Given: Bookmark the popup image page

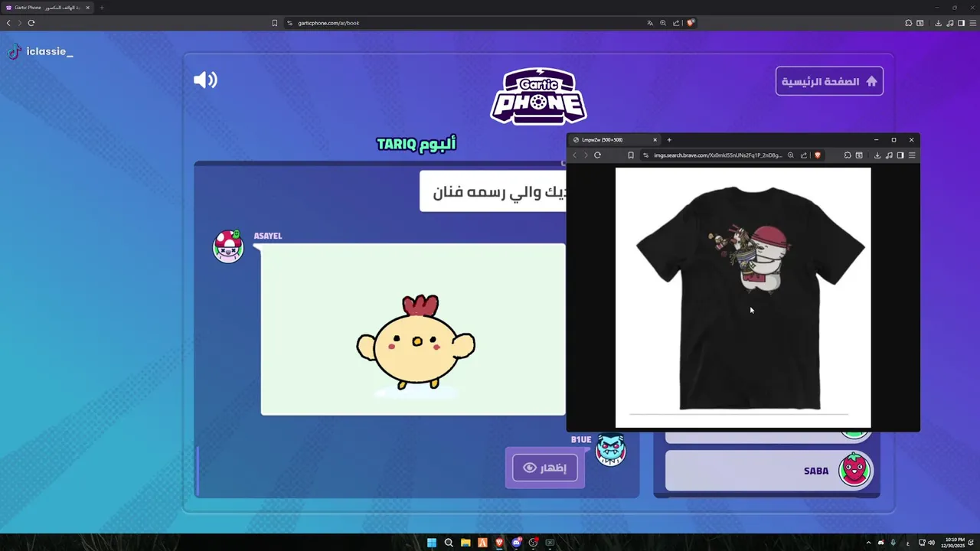Looking at the screenshot, I should [x=630, y=155].
